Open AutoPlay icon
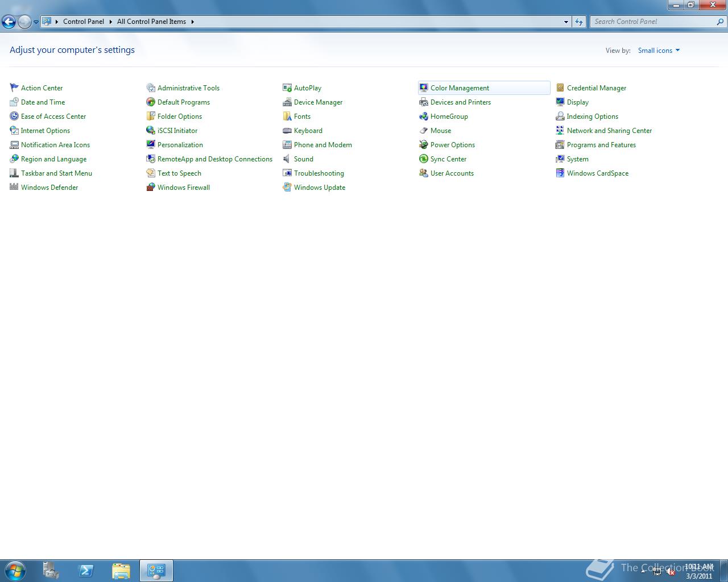The image size is (728, 582). [x=287, y=88]
